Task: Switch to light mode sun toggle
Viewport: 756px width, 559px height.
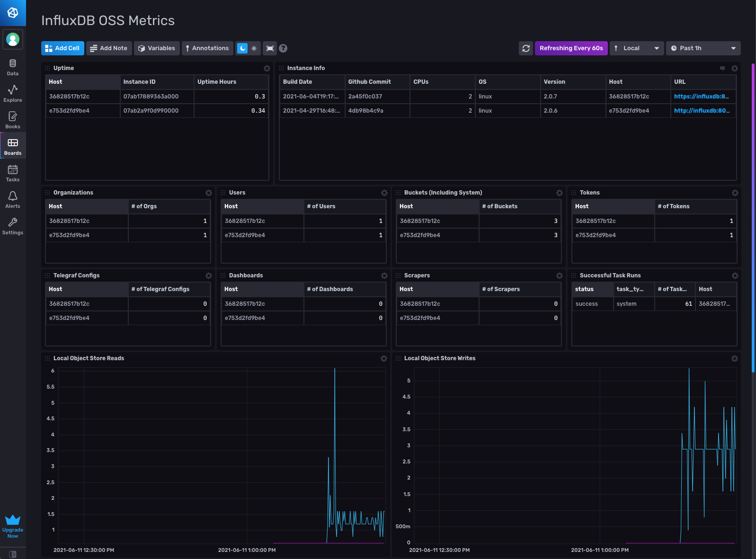Action: pyautogui.click(x=254, y=48)
